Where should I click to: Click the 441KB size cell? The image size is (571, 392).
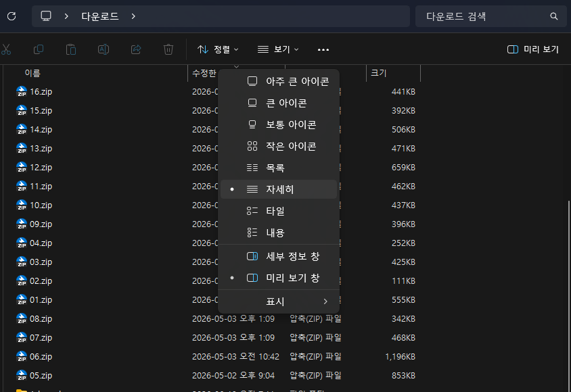[403, 92]
